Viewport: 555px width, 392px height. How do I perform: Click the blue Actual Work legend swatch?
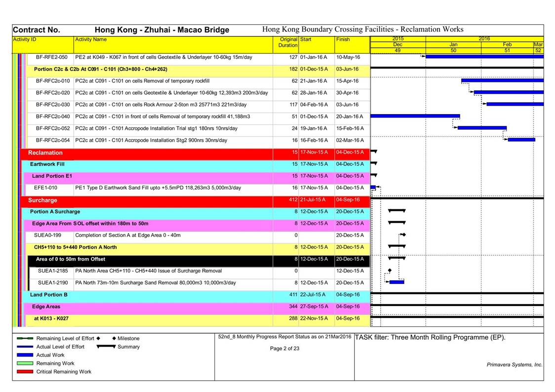click(x=25, y=355)
